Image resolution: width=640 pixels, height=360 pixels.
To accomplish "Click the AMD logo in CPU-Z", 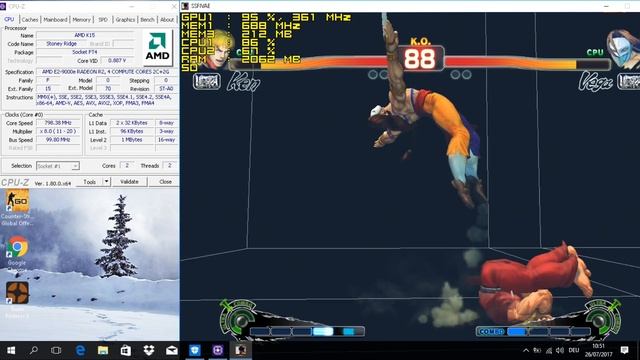I will [x=158, y=47].
